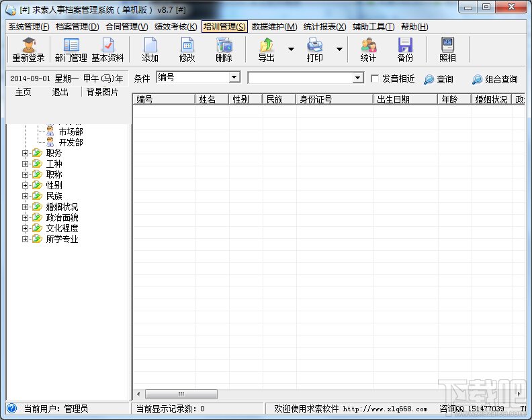The image size is (532, 420).
Task: Click the 性别 folder icon in tree
Action: pyautogui.click(x=37, y=185)
